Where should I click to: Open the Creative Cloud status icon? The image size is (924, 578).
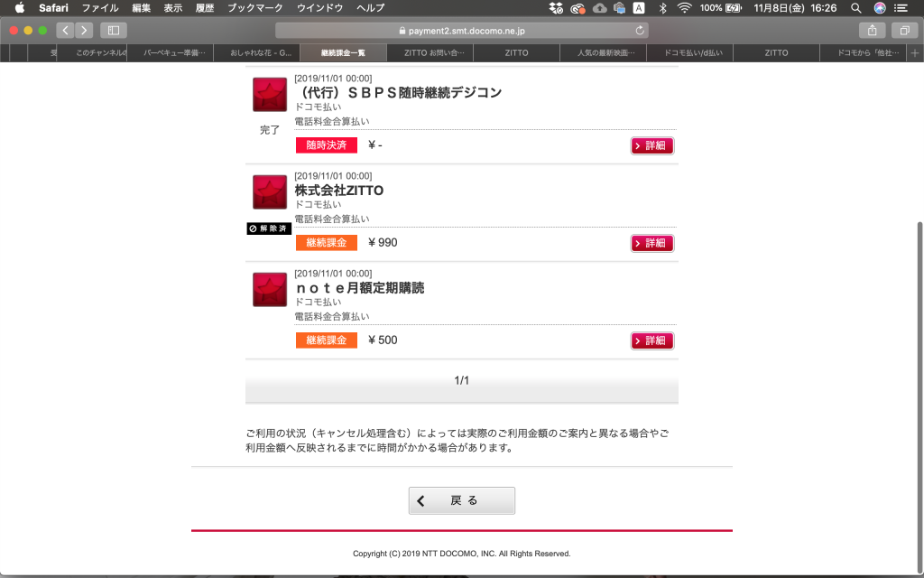coord(577,7)
